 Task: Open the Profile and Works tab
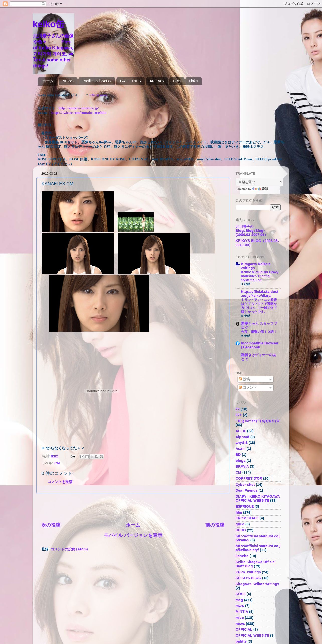click(x=97, y=81)
